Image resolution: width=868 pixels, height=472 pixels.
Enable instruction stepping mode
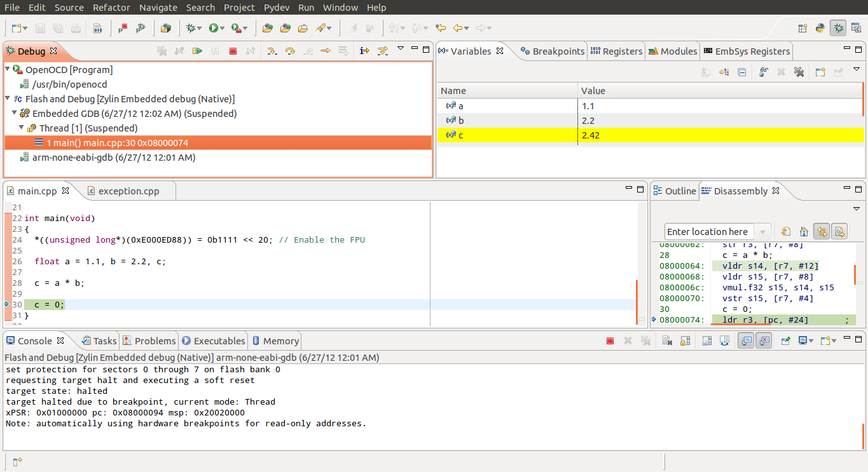coord(364,50)
